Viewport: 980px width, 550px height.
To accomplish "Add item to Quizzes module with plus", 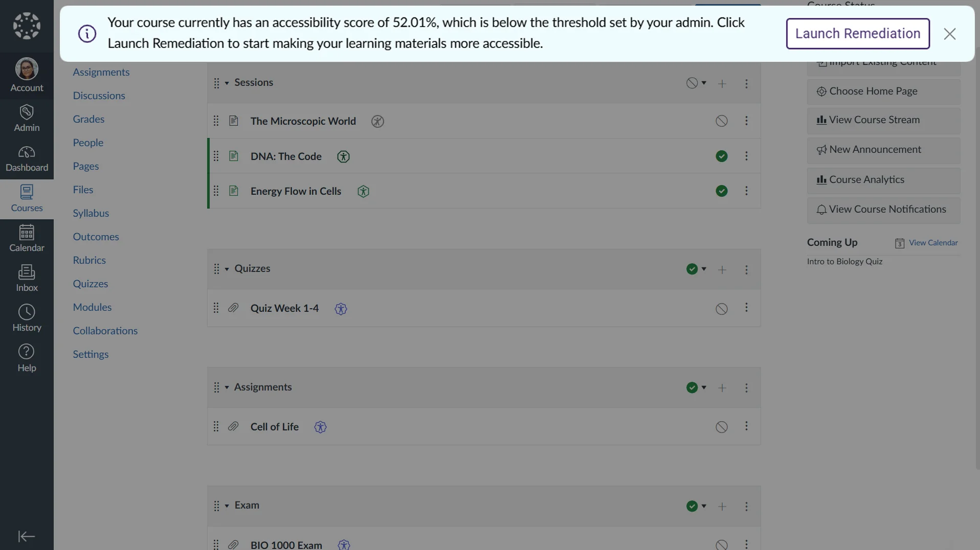I will [722, 269].
